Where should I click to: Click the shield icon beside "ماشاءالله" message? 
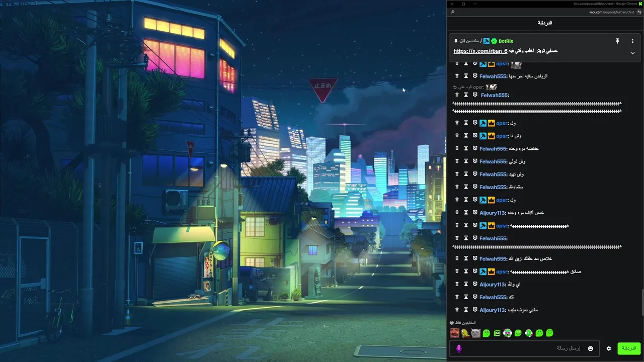click(x=474, y=187)
